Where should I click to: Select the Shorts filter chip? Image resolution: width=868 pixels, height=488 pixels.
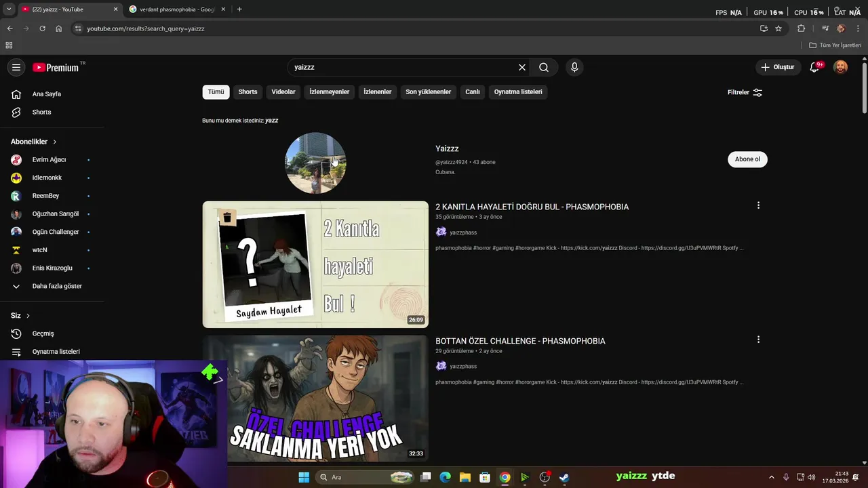248,92
